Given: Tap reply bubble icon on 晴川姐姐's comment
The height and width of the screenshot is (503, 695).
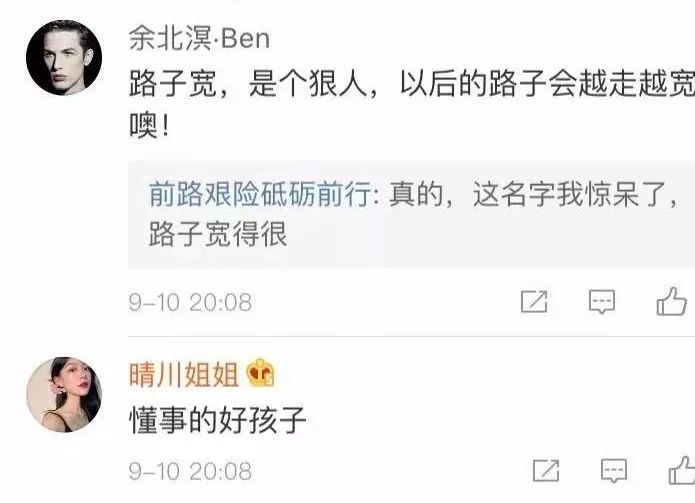Looking at the screenshot, I should [x=614, y=470].
